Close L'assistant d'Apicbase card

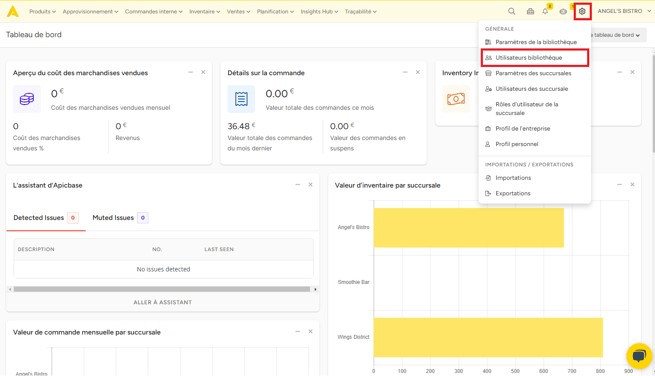pos(310,184)
